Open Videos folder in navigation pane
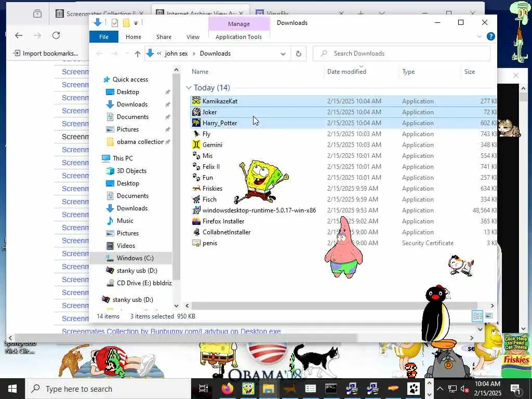532x399 pixels. pos(126,246)
